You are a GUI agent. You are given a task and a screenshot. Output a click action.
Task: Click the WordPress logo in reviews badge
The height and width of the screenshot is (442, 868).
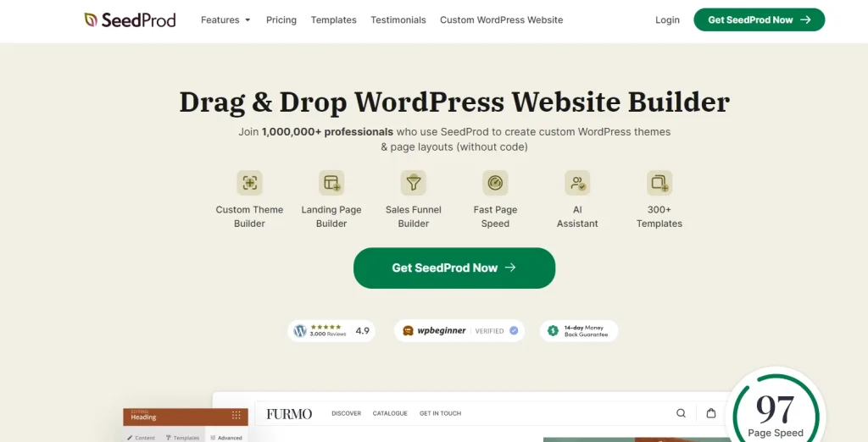coord(300,331)
